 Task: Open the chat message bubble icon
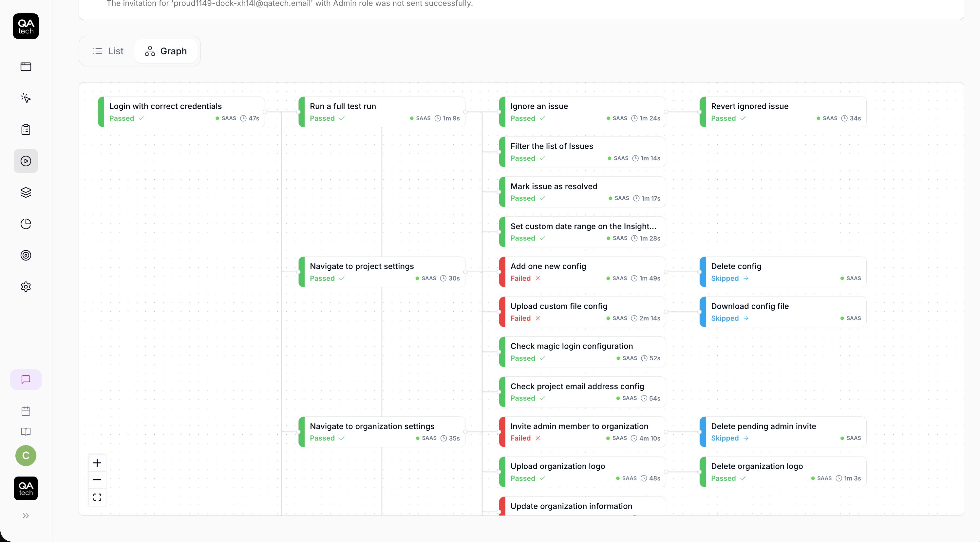[x=26, y=379]
